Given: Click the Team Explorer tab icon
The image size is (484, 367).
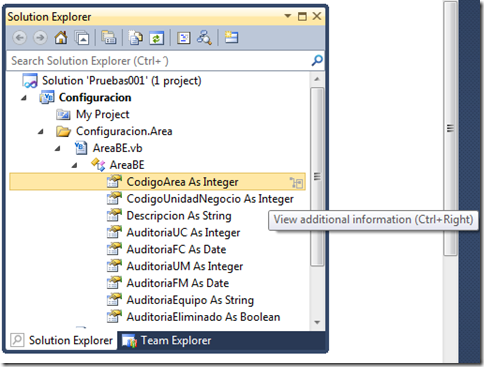Looking at the screenshot, I should 129,341.
